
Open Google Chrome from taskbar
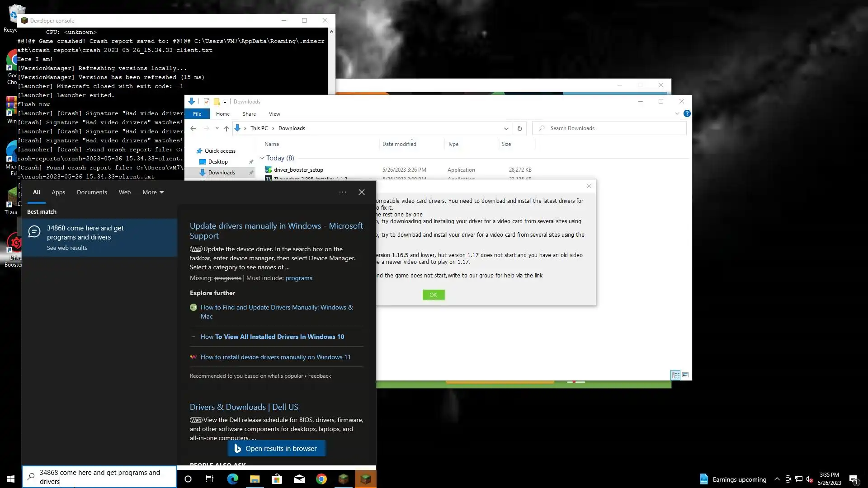click(x=321, y=479)
